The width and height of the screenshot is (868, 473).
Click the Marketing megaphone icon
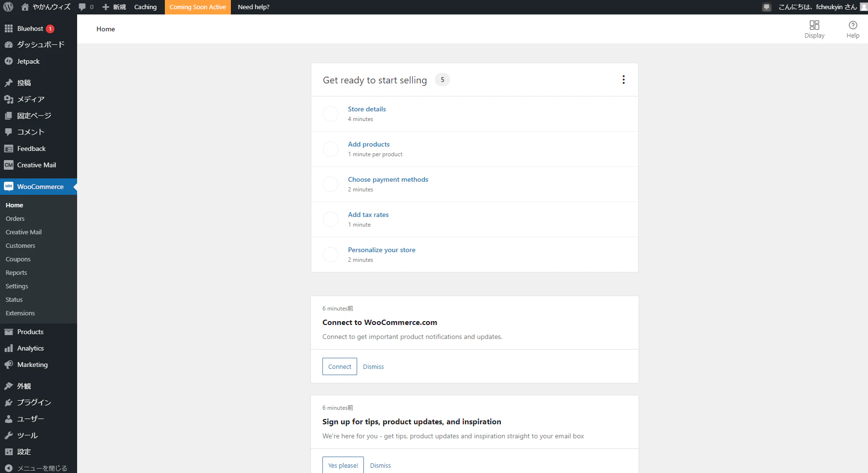click(9, 365)
